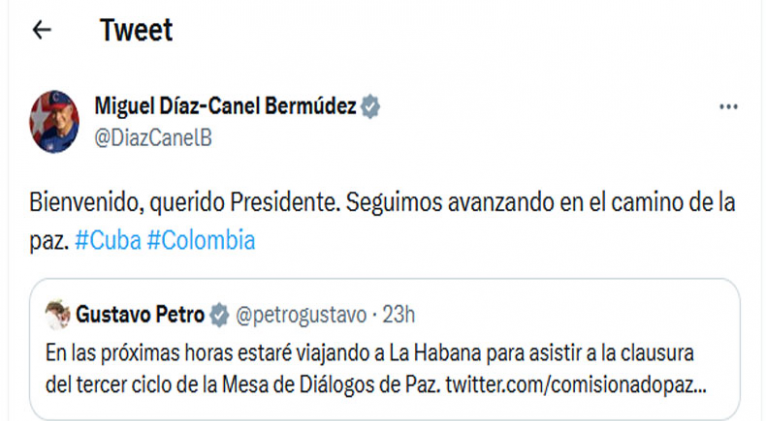Open Gustavo Petro's small avatar

58,315
